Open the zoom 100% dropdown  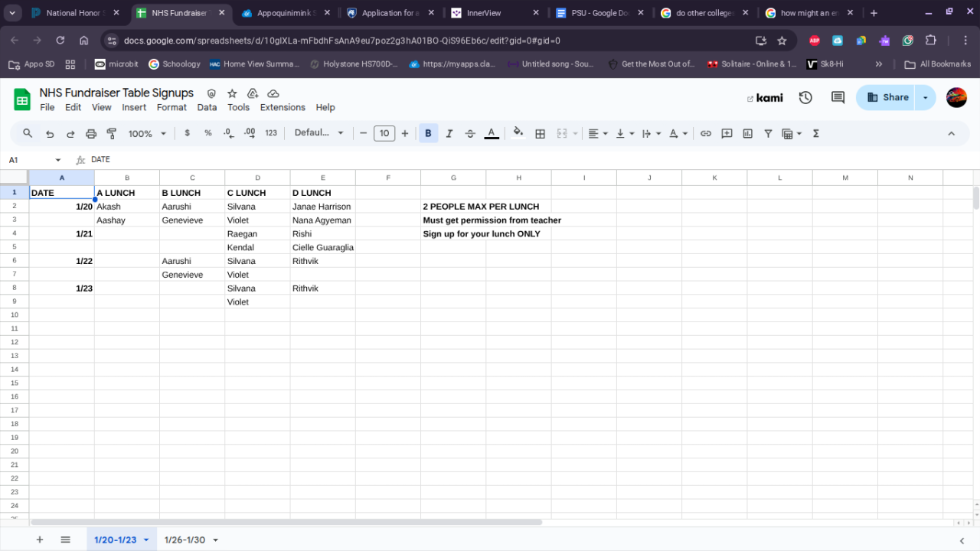(147, 133)
